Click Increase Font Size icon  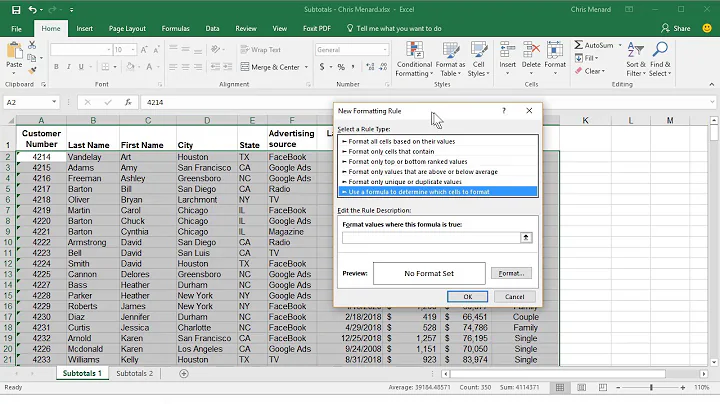(144, 50)
